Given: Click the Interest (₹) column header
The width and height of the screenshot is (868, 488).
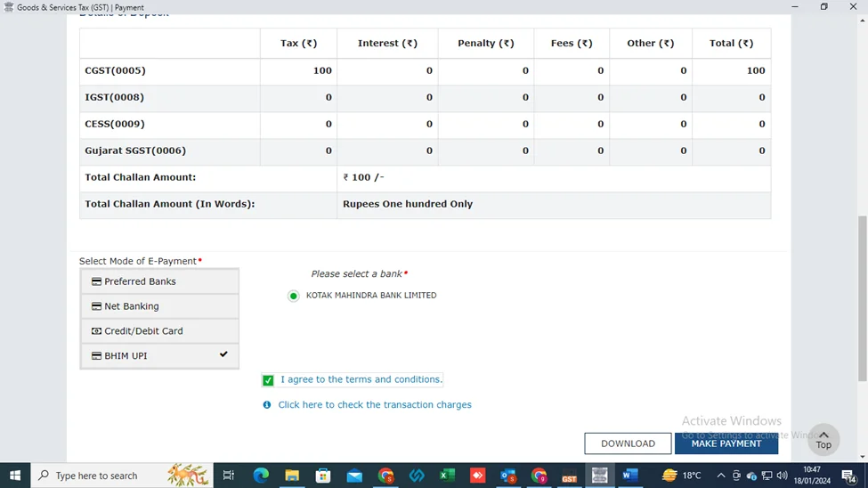Looking at the screenshot, I should (387, 44).
